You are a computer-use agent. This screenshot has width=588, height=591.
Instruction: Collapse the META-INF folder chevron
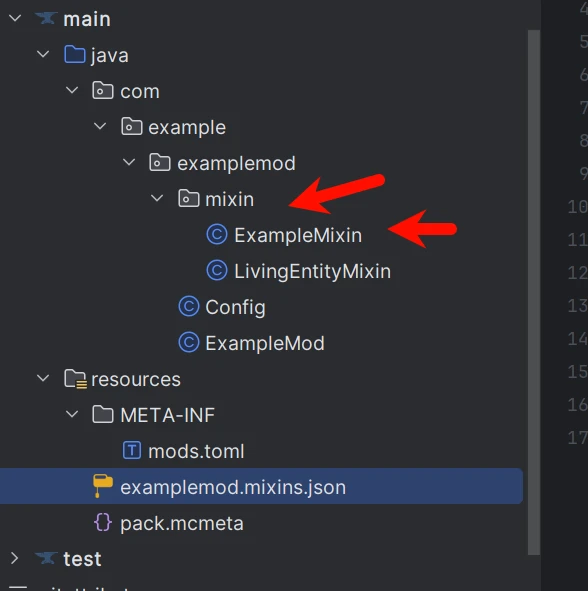click(x=72, y=414)
